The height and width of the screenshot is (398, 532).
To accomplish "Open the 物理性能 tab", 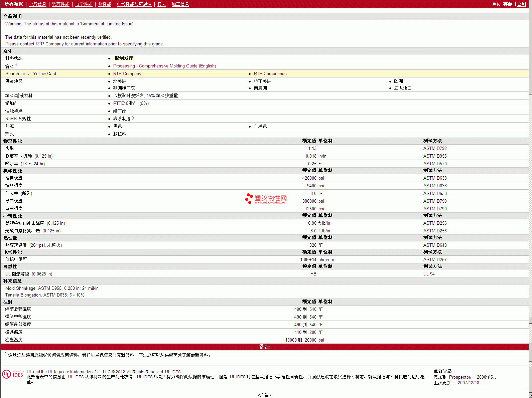I will coord(60,4).
